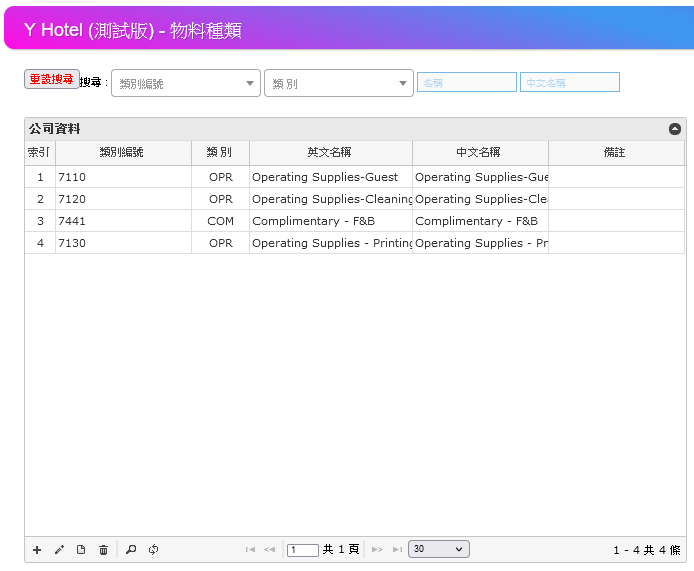
Task: Click the 中文名稱 search text field
Action: pos(569,83)
